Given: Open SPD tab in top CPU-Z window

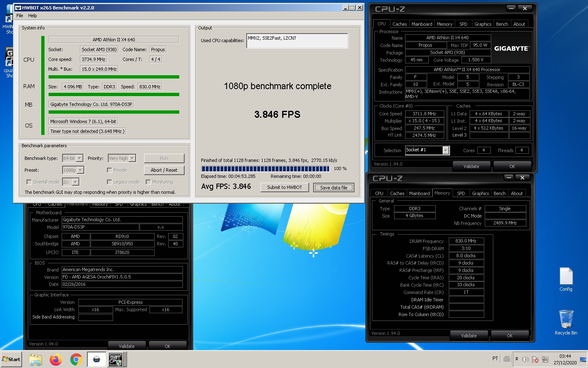Looking at the screenshot, I should point(463,24).
